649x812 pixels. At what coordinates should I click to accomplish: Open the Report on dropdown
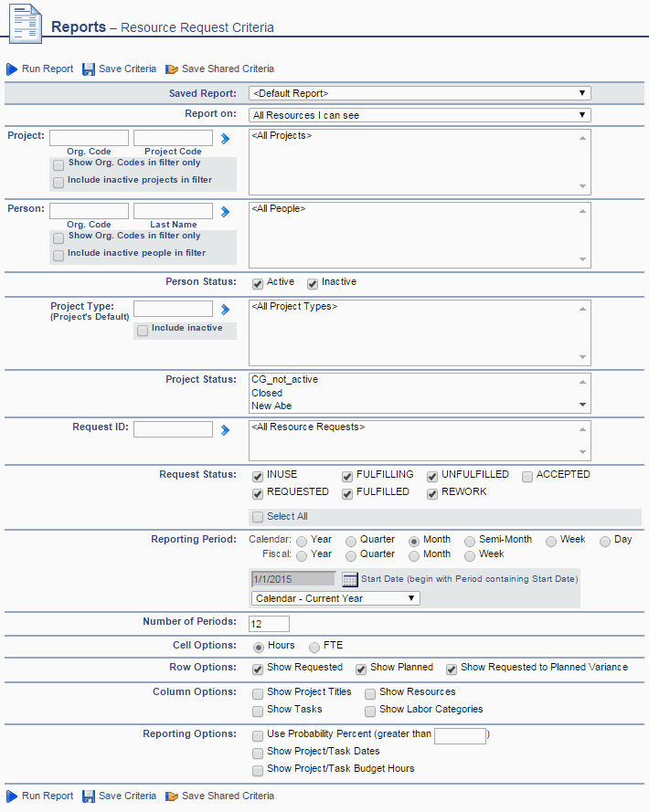point(420,115)
